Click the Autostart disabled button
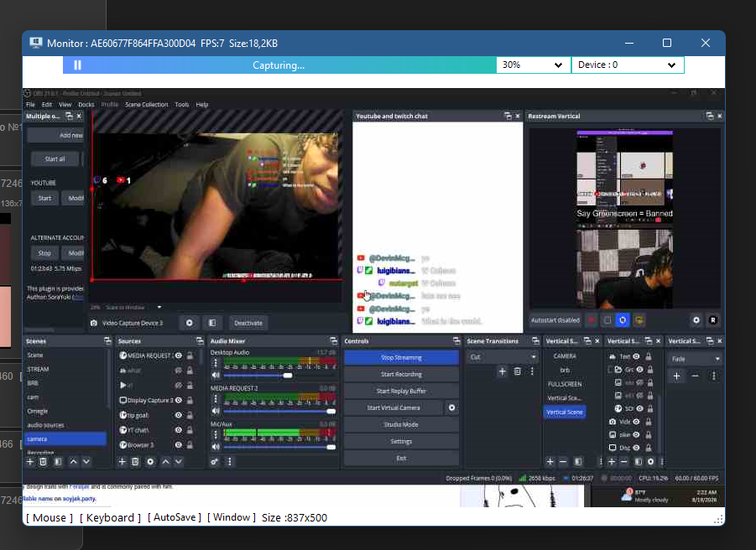Viewport: 756px width, 550px height. point(555,320)
